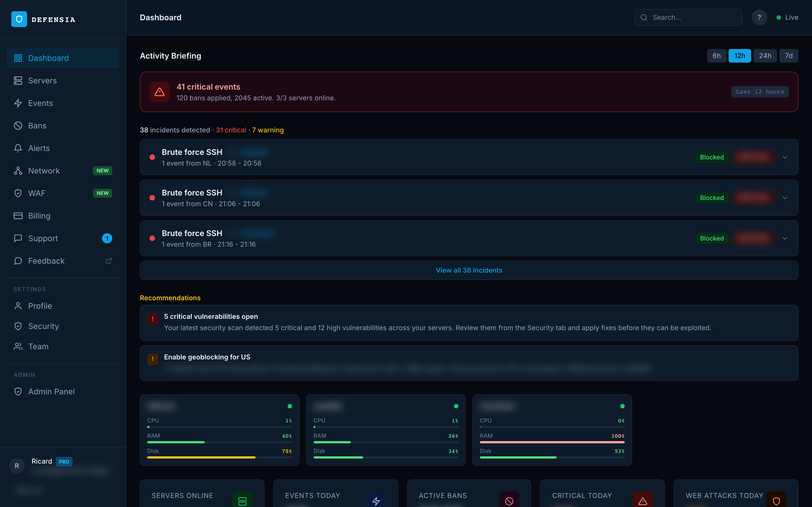Click View all 38 incidents
The width and height of the screenshot is (812, 507).
(469, 270)
